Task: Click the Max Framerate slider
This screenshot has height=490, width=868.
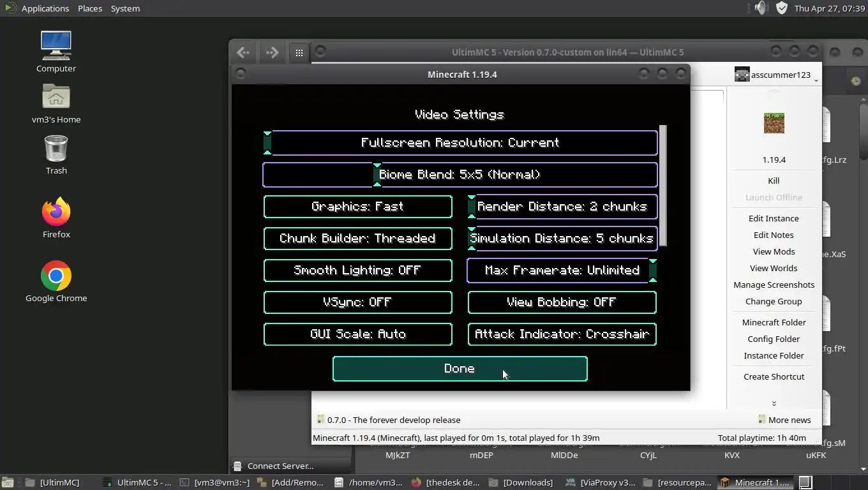Action: click(562, 271)
